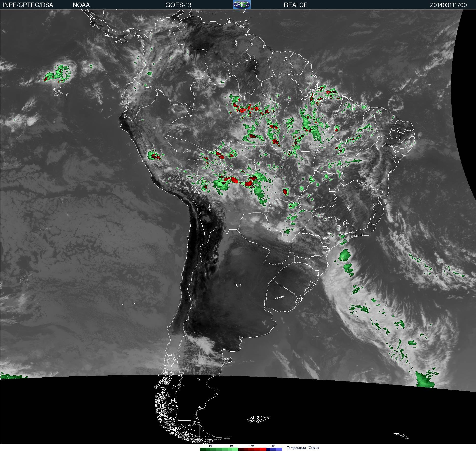Click the -70 tick label on the legend
476x451 pixels.
pyautogui.click(x=251, y=446)
